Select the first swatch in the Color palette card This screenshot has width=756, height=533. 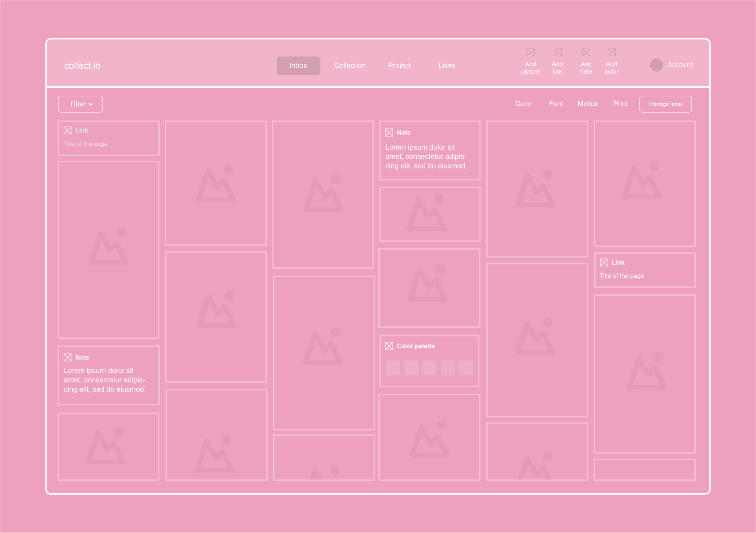coord(393,367)
